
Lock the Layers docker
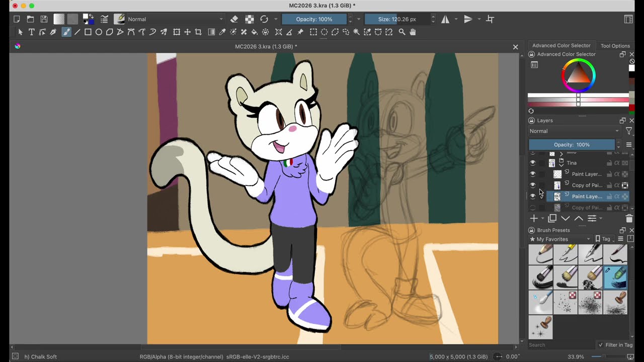pos(531,121)
